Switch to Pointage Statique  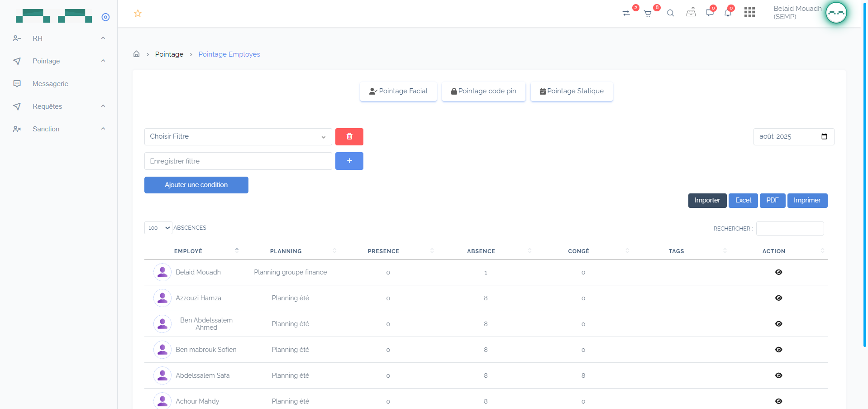[x=572, y=91]
